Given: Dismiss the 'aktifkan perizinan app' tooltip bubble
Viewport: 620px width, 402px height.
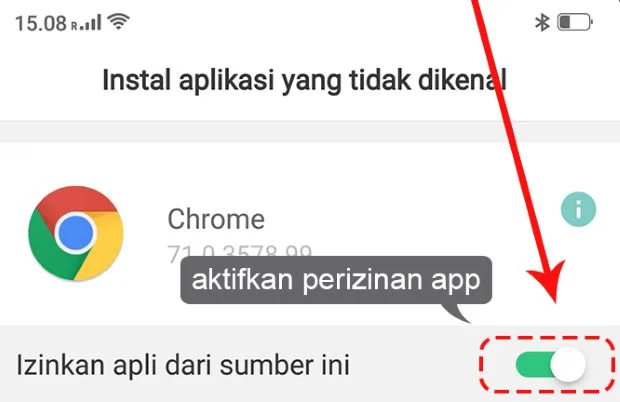Looking at the screenshot, I should [336, 280].
